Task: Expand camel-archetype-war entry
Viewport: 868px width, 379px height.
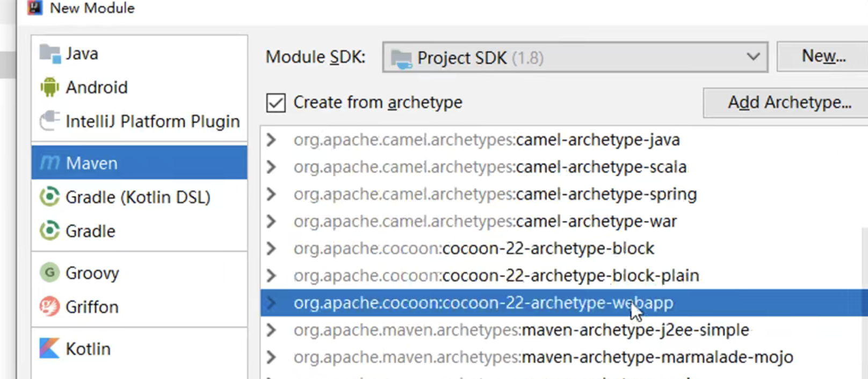Action: pyautogui.click(x=272, y=221)
